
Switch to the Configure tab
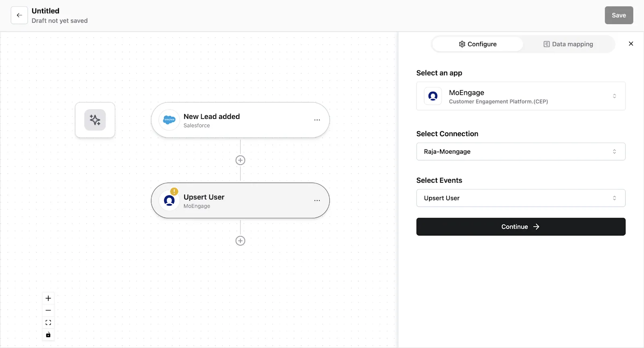coord(478,44)
